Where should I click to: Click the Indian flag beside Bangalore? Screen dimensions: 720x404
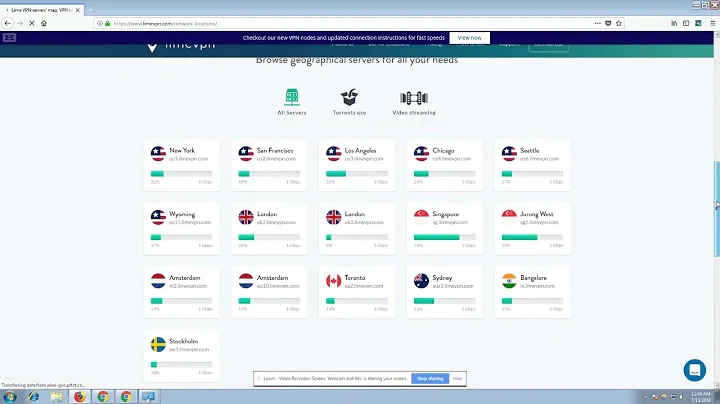509,281
